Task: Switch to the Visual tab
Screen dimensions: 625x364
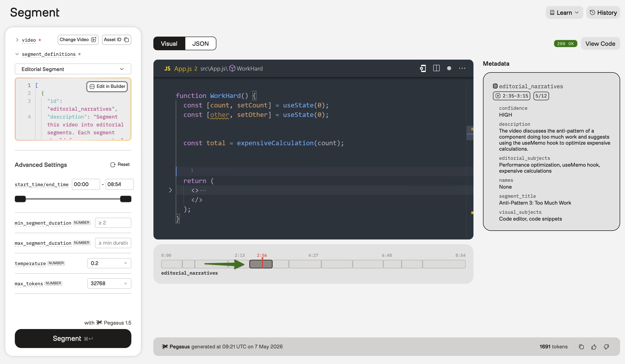Action: 169,43
